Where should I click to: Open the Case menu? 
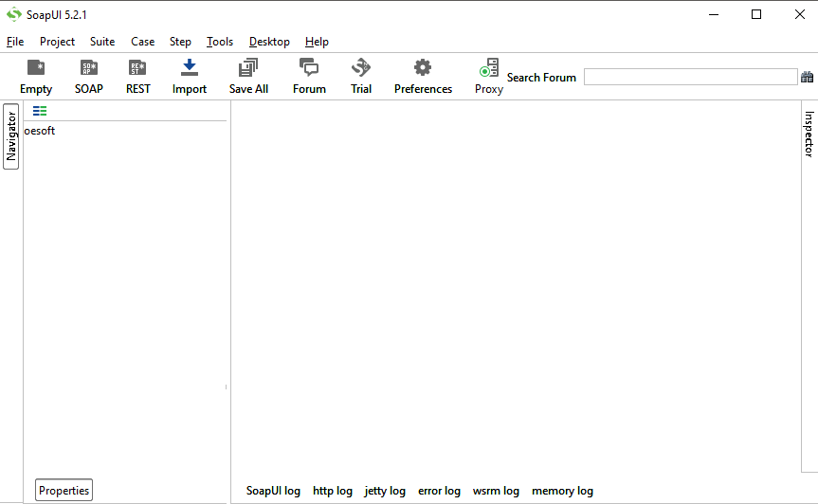(x=142, y=42)
